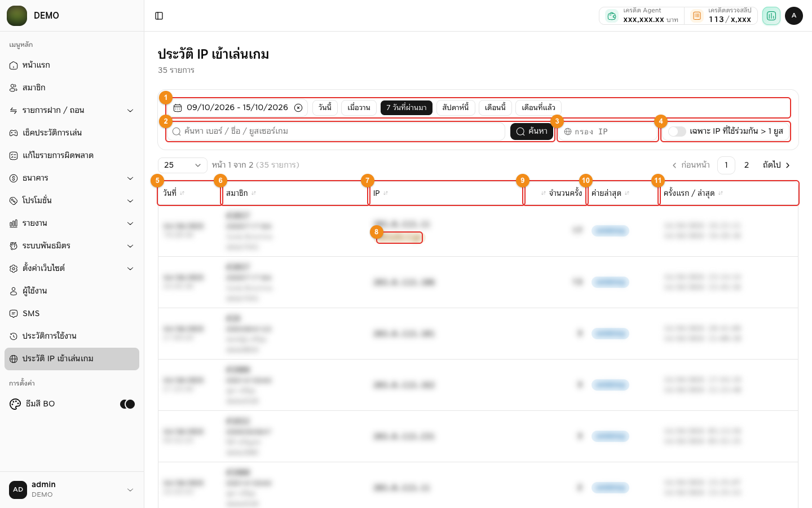Viewport: 812px width, 508px height.
Task: Open แก้ไขรายการผิดพลาด page
Action: [72, 156]
